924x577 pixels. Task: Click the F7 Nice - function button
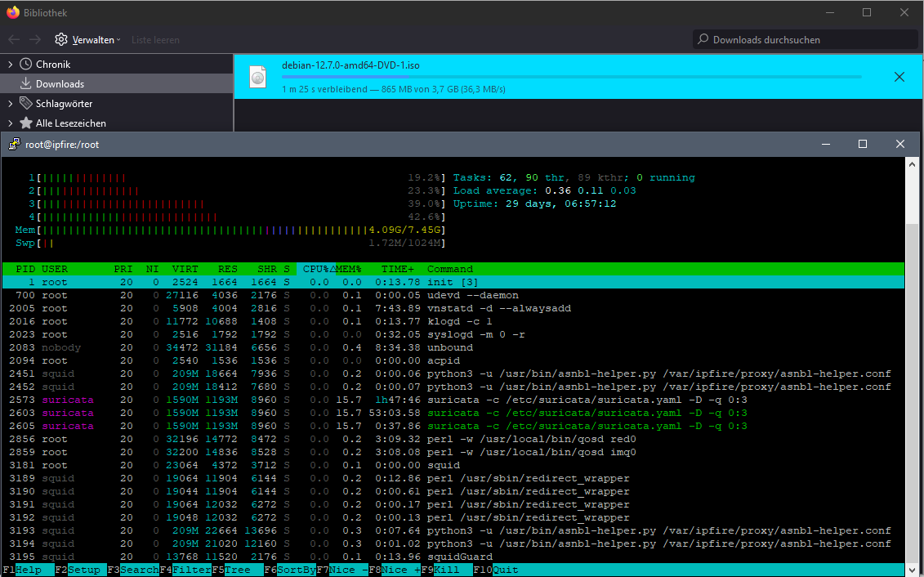point(342,570)
